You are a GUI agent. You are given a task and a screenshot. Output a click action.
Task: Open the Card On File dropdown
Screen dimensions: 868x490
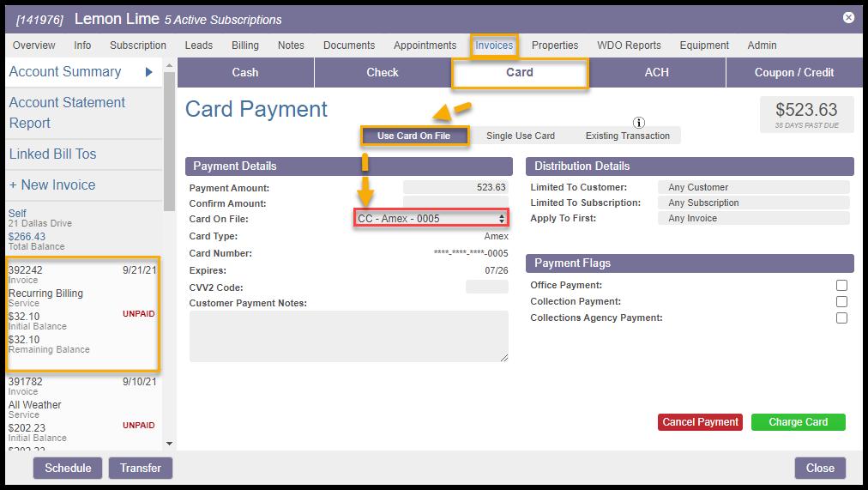431,219
